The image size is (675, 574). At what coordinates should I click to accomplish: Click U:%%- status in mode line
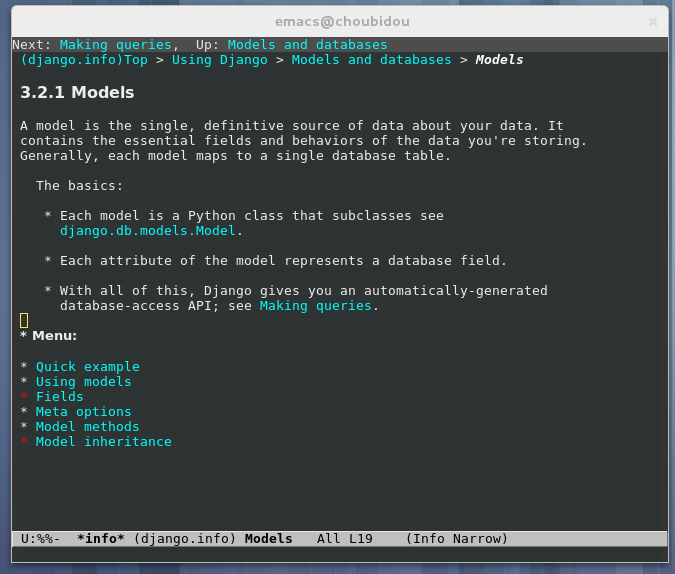[x=40, y=539]
